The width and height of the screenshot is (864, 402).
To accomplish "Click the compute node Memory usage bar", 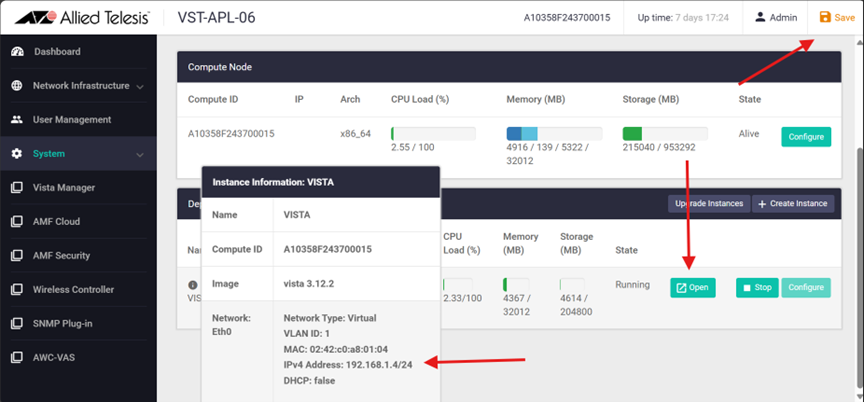I will [554, 134].
